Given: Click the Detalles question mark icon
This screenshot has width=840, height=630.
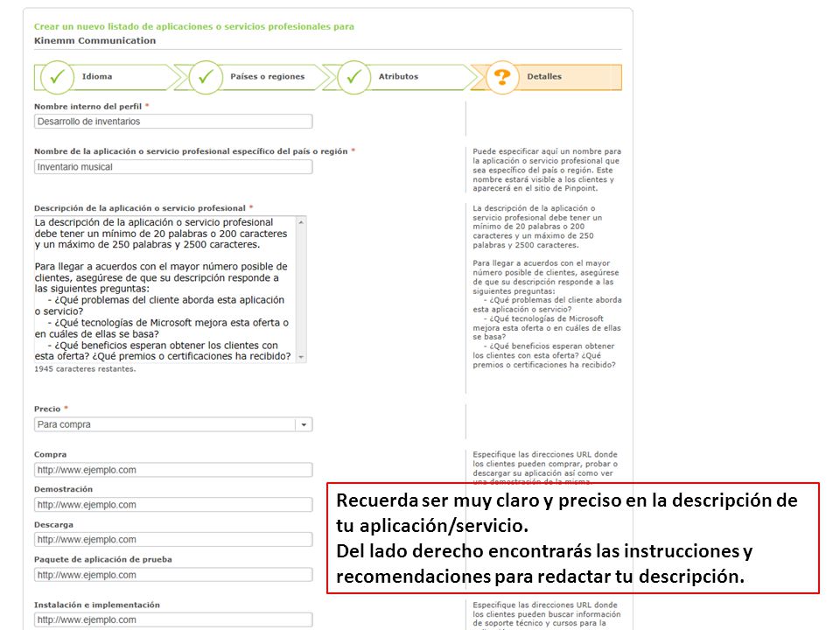Looking at the screenshot, I should click(502, 77).
